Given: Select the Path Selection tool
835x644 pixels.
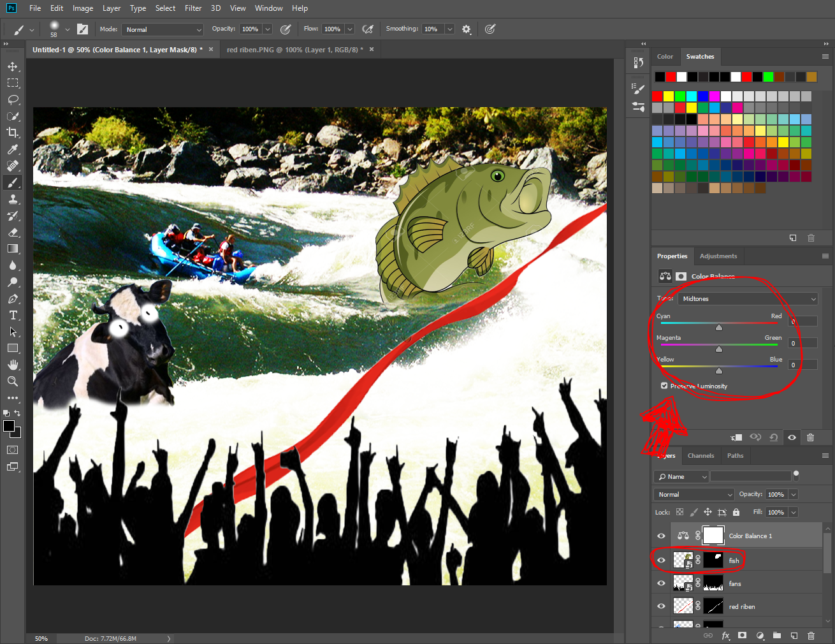Looking at the screenshot, I should [x=13, y=332].
